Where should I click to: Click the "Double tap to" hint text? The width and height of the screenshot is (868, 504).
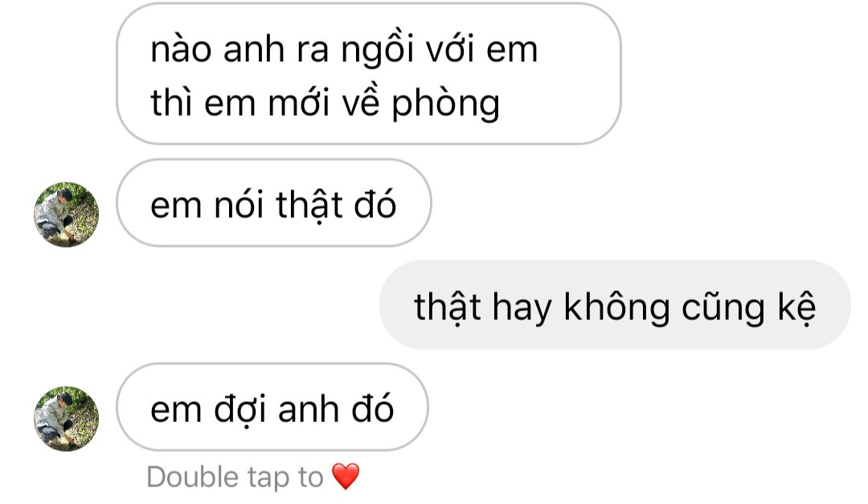pyautogui.click(x=235, y=477)
